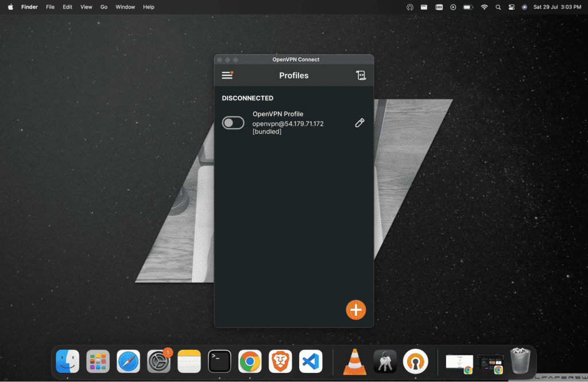588x382 pixels.
Task: Open Control Center in menu bar
Action: coord(512,7)
